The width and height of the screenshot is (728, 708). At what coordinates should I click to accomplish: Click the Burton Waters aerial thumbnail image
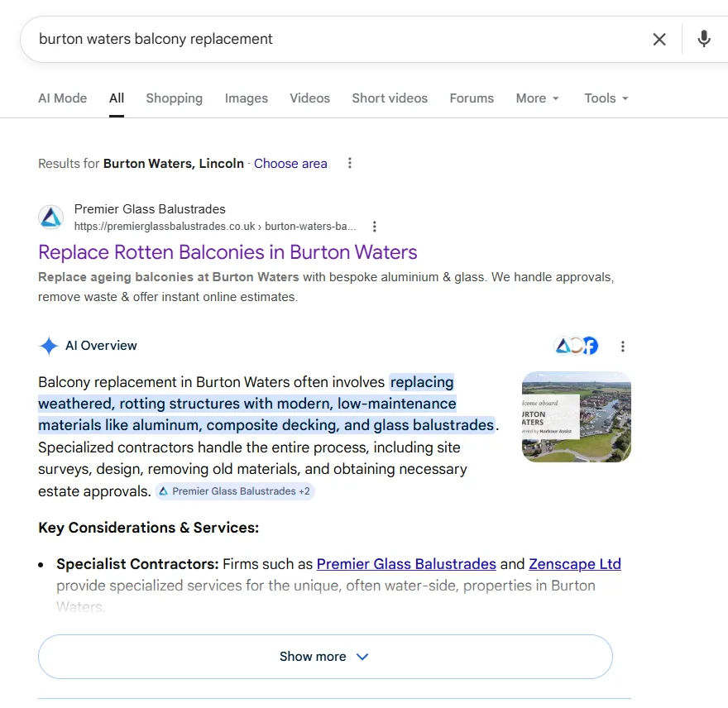(576, 417)
